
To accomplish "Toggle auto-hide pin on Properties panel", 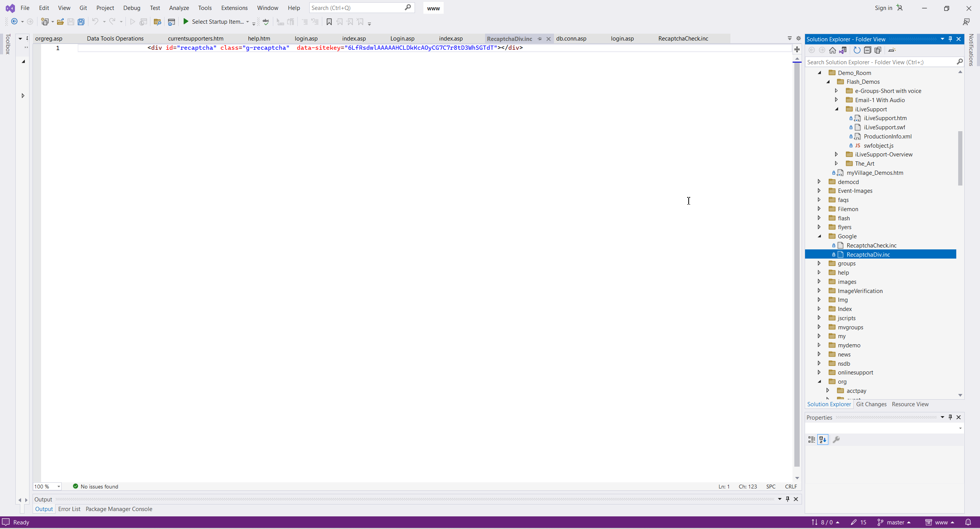I will pyautogui.click(x=950, y=417).
